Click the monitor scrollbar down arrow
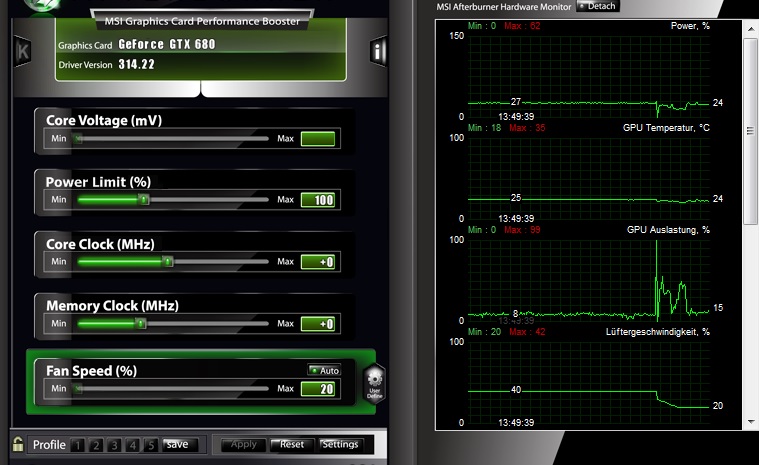Screen dimensions: 759x465 coord(750,422)
